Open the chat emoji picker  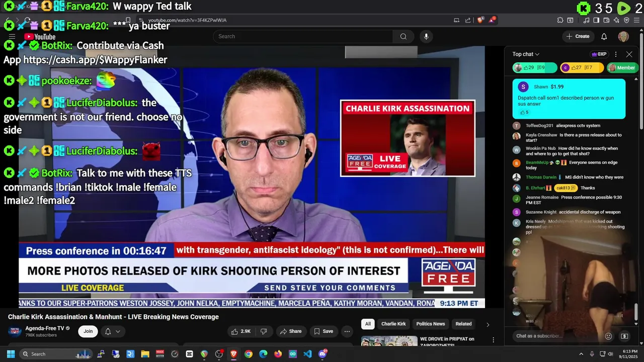(608, 336)
